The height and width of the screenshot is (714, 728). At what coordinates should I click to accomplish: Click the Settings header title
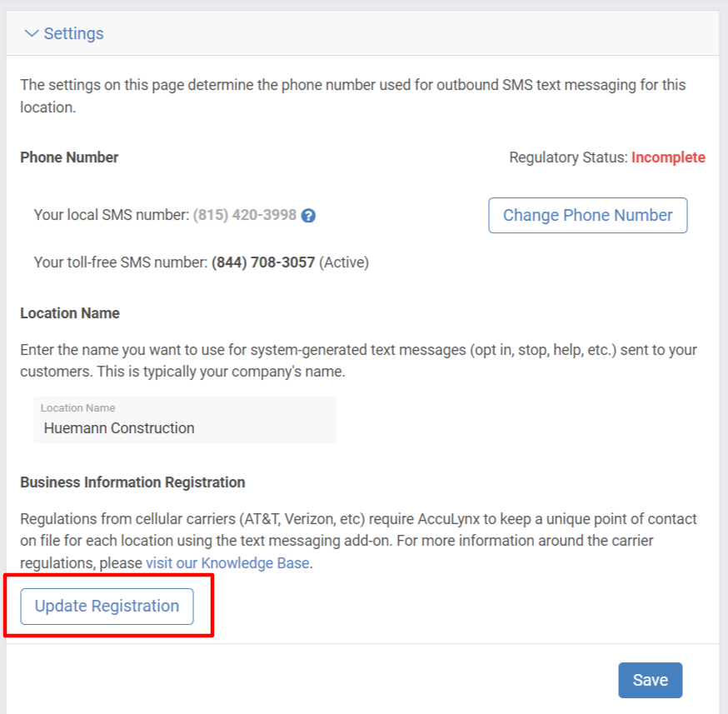[74, 33]
